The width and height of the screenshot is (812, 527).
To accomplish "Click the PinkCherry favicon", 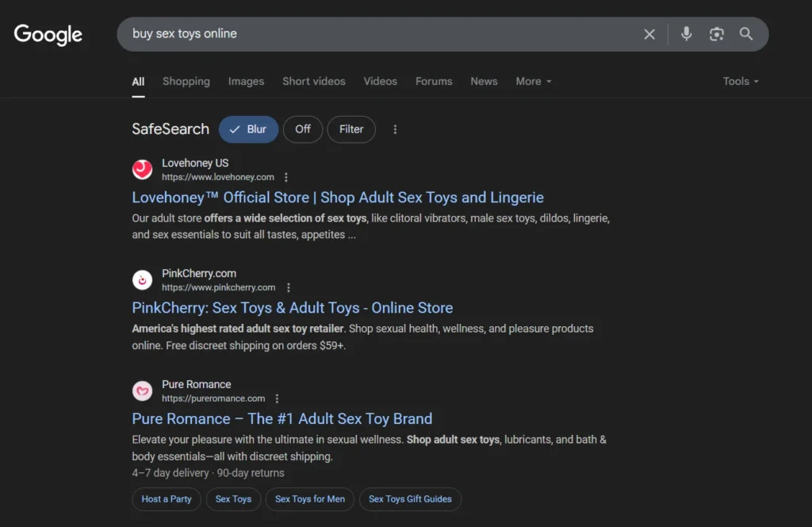I will 143,280.
